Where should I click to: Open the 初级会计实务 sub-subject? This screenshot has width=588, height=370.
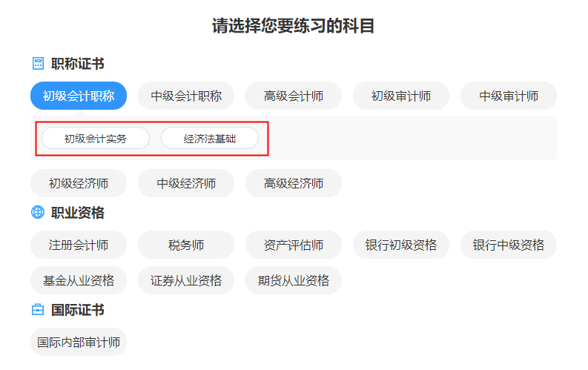click(x=96, y=138)
